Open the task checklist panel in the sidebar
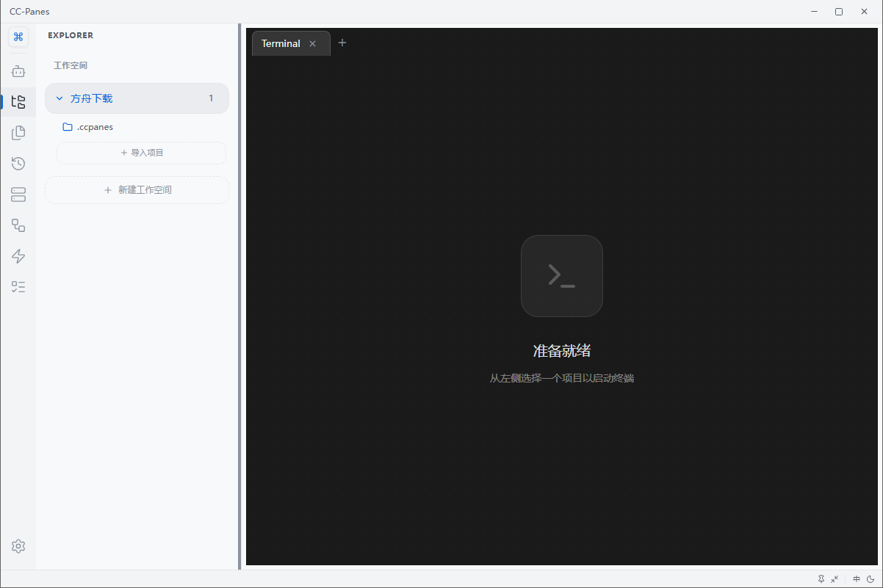This screenshot has width=883, height=588. [18, 286]
